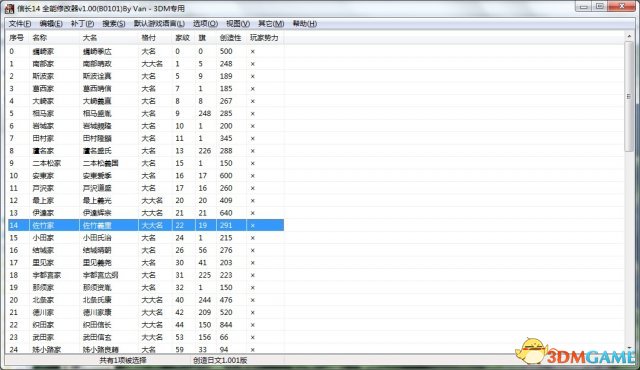Open the 搜索(S) menu
This screenshot has height=370, width=640.
[x=113, y=24]
